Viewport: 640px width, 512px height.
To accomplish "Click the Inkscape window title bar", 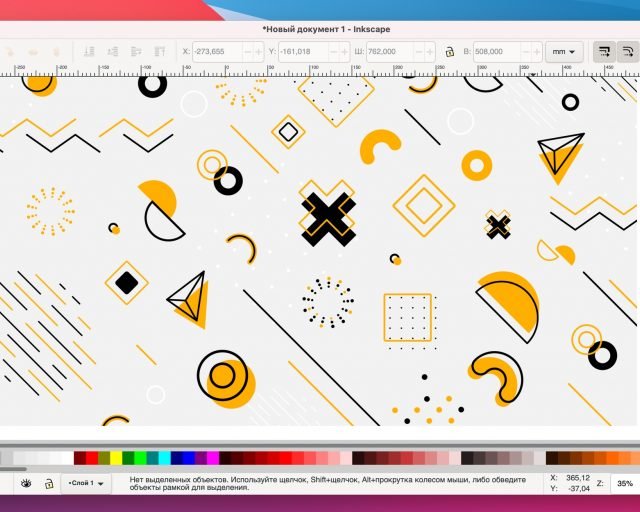I will (320, 29).
